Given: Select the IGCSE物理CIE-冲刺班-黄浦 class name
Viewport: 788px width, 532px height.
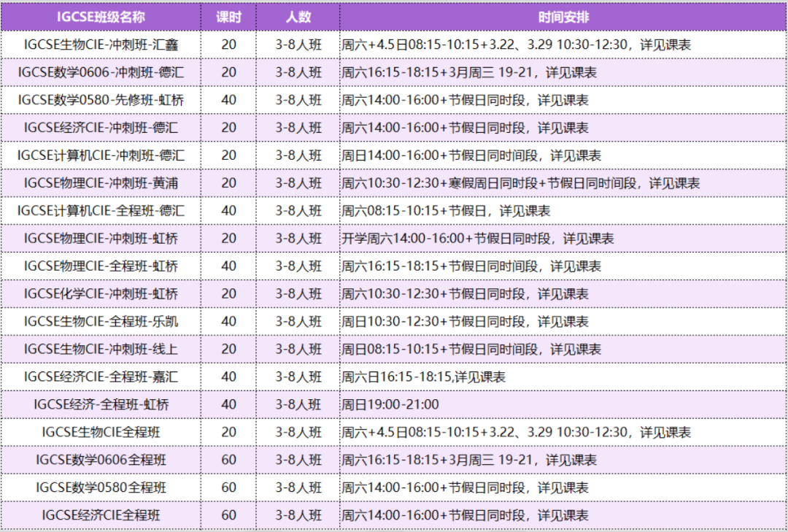Looking at the screenshot, I should (x=101, y=183).
